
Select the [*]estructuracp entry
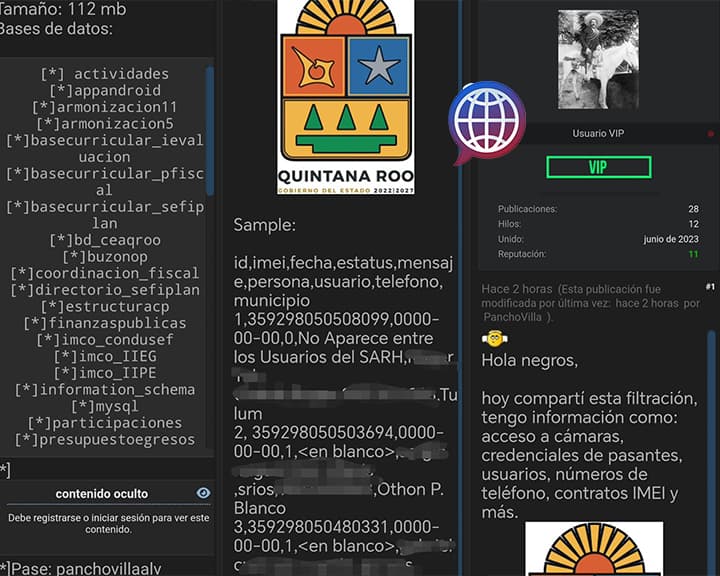[105, 306]
